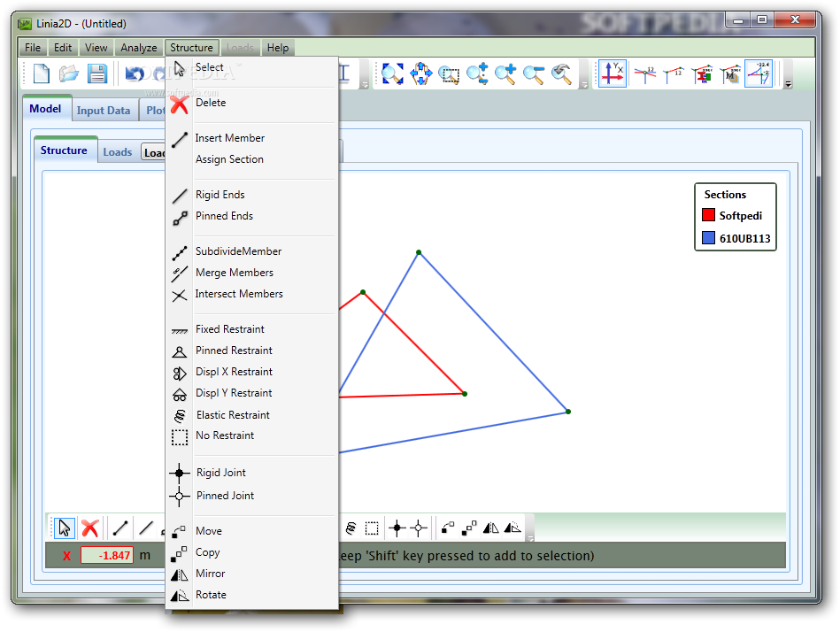Click Move icon in bottom toolbar

pyautogui.click(x=448, y=528)
